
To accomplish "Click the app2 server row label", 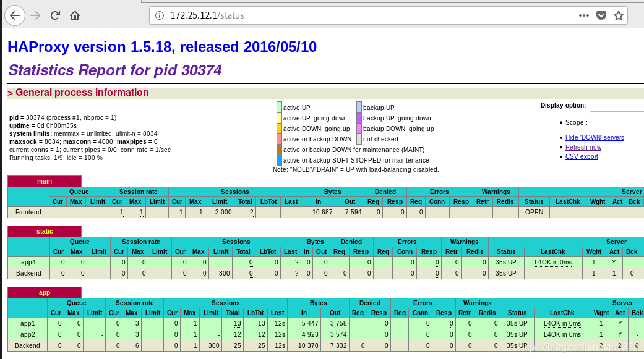I will 27,334.
